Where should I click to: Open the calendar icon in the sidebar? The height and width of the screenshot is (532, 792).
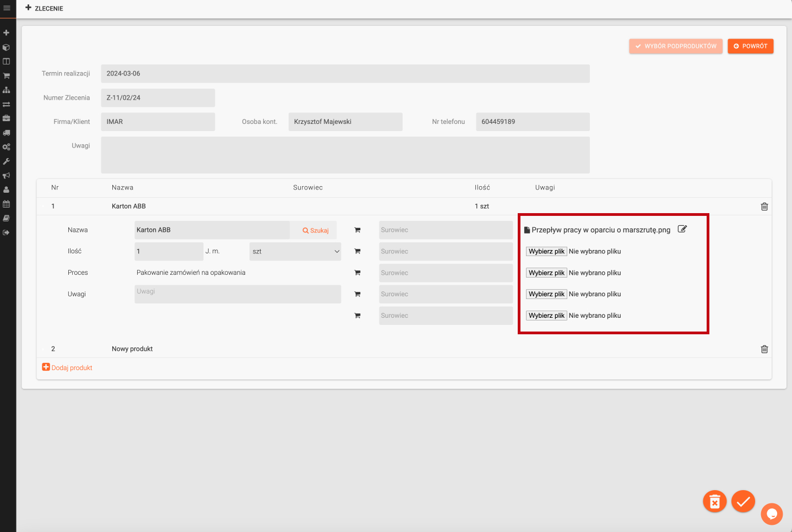pyautogui.click(x=7, y=204)
